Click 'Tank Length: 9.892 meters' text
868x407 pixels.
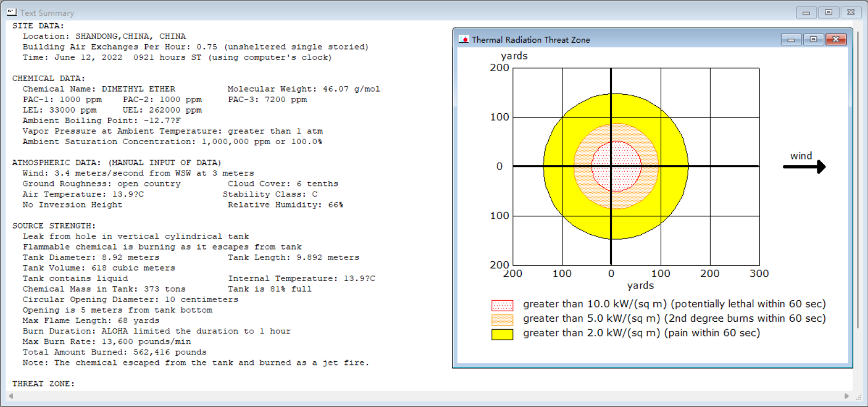coord(294,257)
